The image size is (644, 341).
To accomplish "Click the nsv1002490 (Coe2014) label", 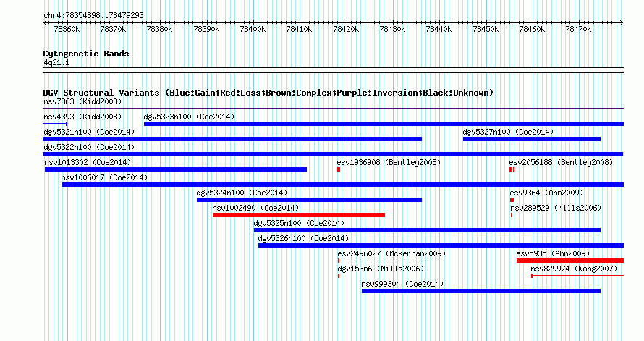I will click(x=255, y=208).
